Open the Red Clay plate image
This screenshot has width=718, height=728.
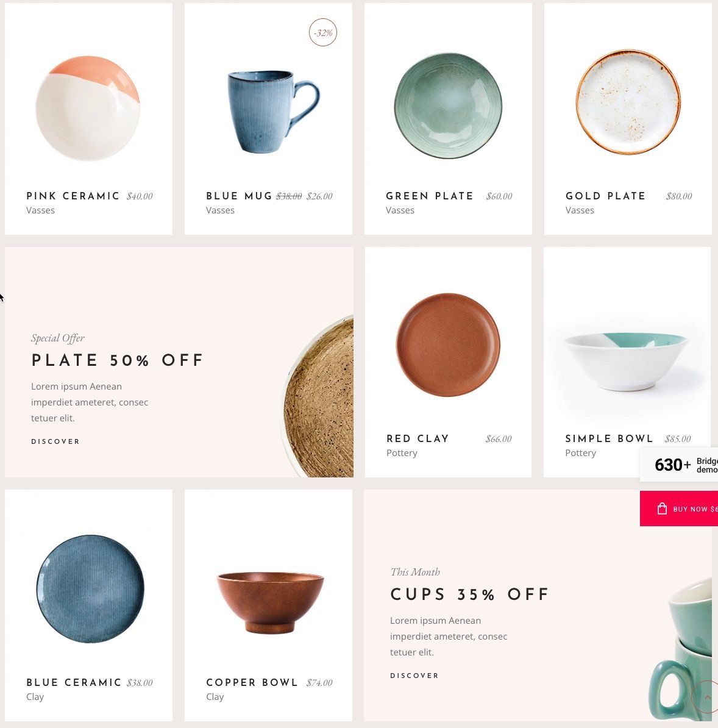point(448,344)
